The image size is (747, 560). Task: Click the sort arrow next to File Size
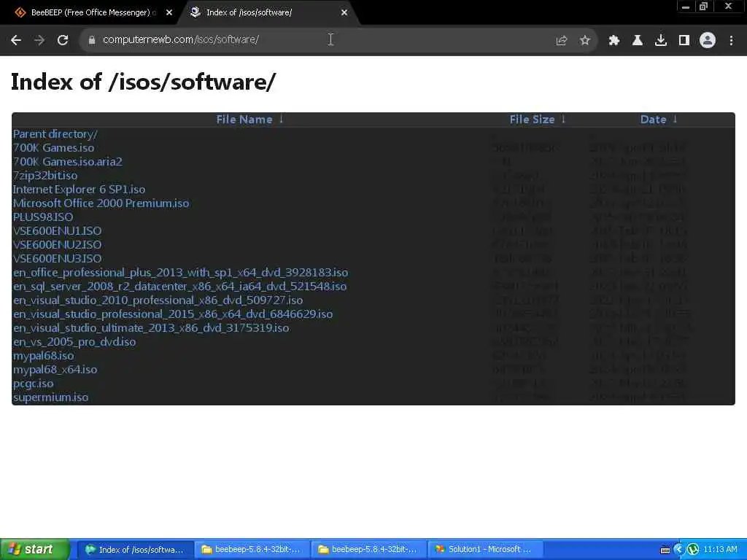563,119
